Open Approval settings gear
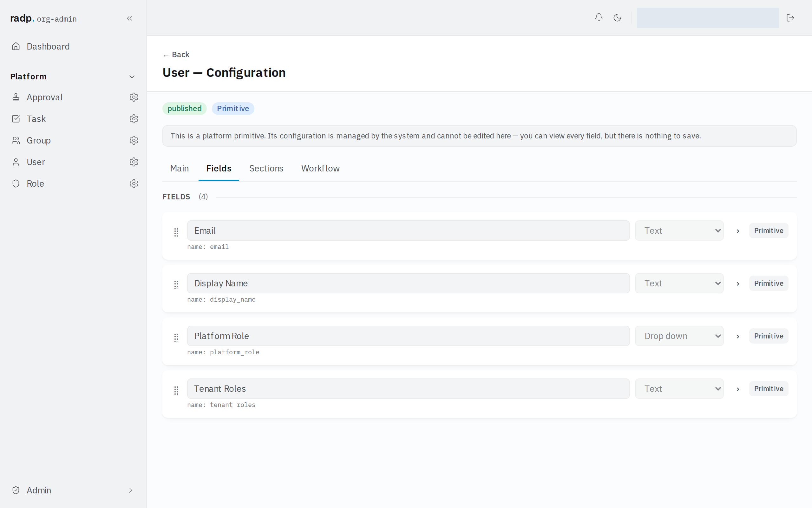Screen dimensions: 812x508 (134, 97)
